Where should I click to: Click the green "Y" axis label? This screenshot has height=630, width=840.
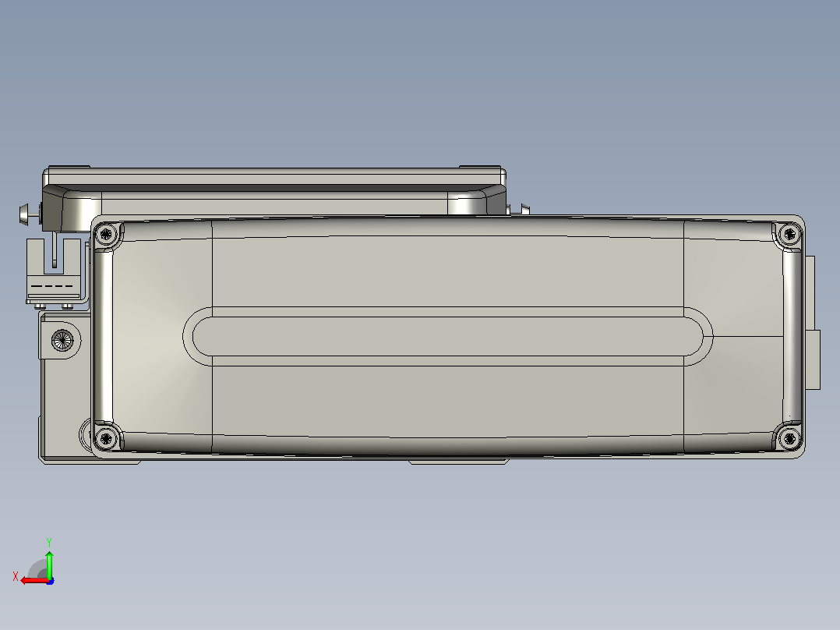tap(49, 542)
